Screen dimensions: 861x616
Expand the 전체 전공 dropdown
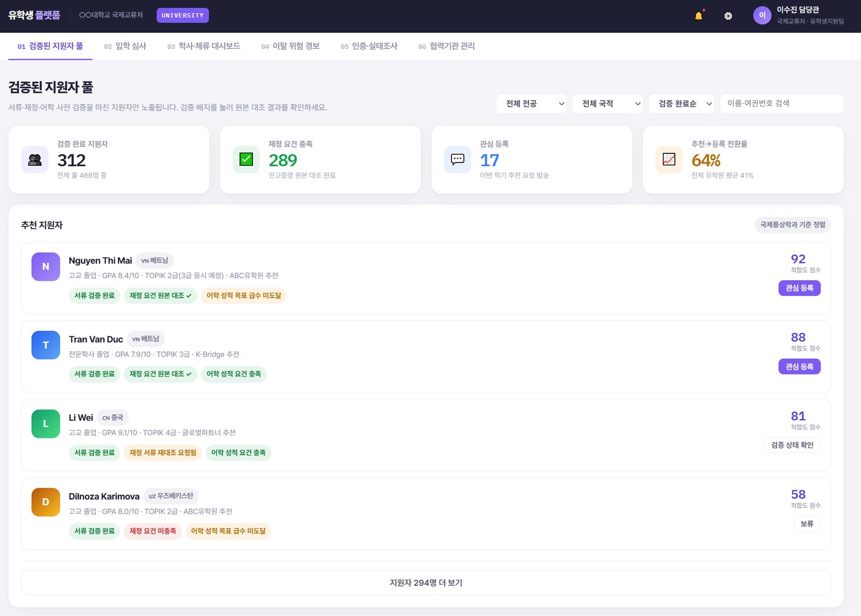pyautogui.click(x=532, y=104)
